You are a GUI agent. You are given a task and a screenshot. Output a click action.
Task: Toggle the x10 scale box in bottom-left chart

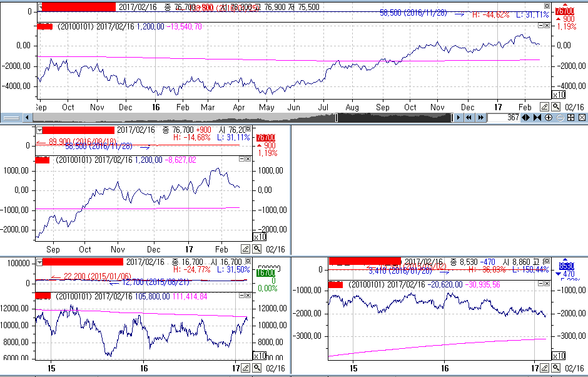click(x=258, y=356)
